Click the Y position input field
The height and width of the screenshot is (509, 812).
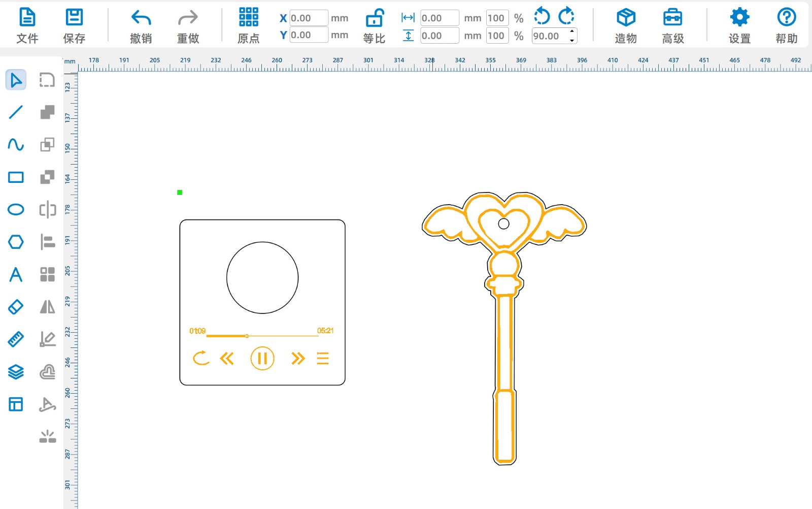309,35
